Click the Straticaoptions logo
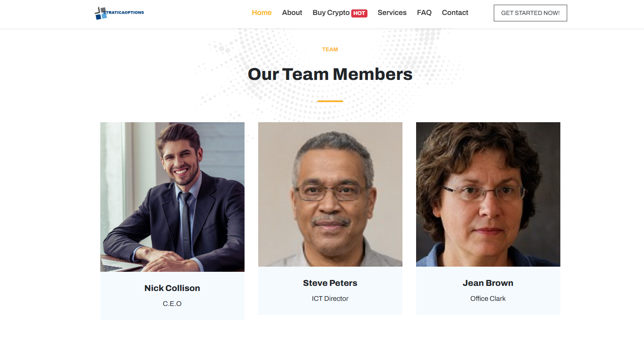The image size is (644, 344). (119, 13)
